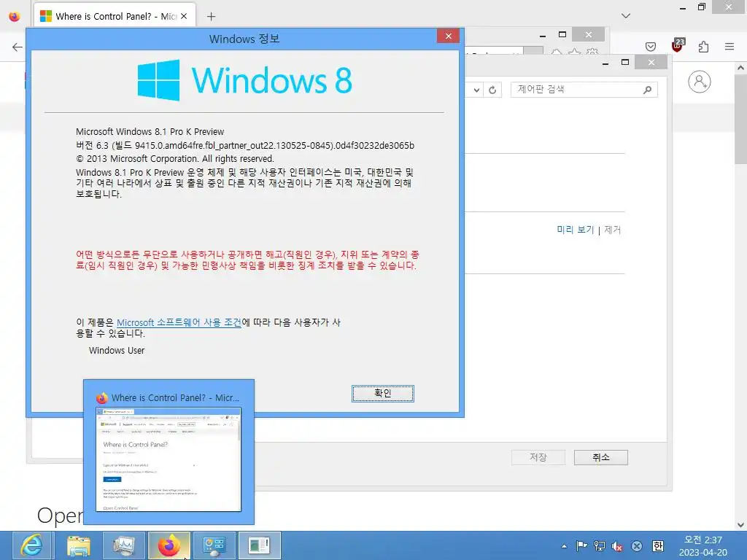Minimize the Internet Explorer window
The height and width of the screenshot is (560, 747).
coord(543,35)
